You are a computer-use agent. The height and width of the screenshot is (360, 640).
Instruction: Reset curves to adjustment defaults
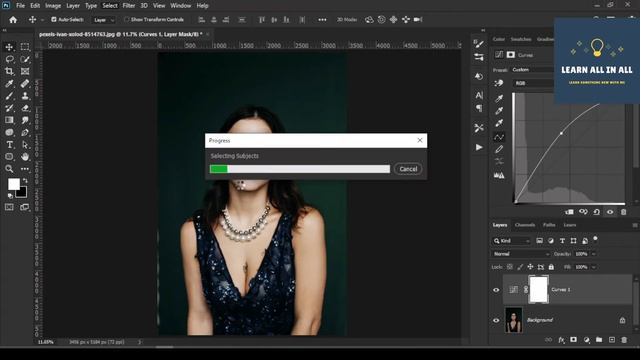[596, 212]
